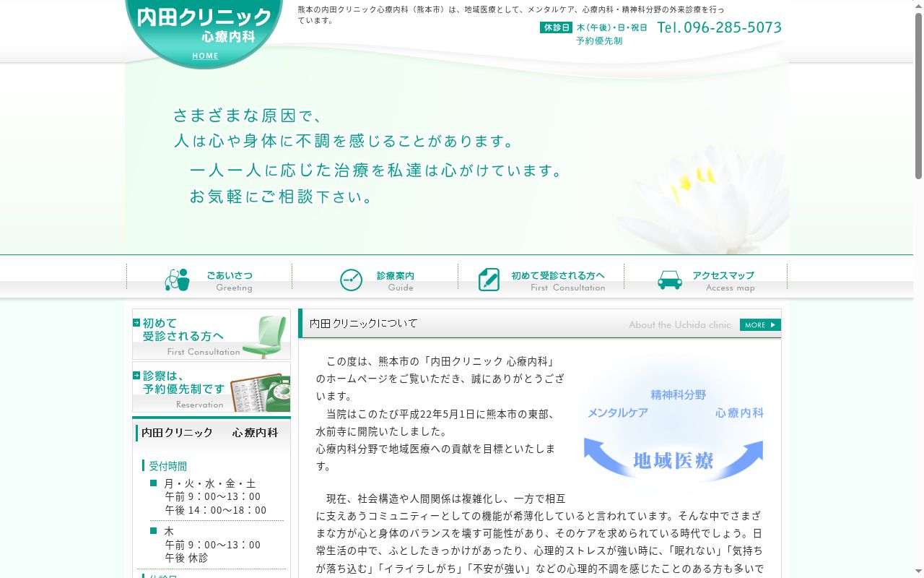The width and height of the screenshot is (924, 578).
Task: Click the doctor Greeting icon
Action: [177, 280]
